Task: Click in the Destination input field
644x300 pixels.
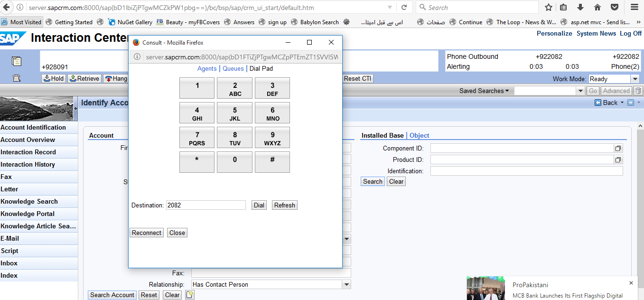Action: [x=205, y=205]
